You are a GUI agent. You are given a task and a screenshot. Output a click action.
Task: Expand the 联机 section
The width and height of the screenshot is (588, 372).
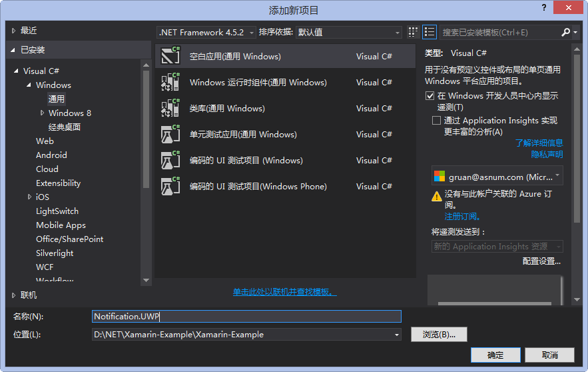(x=13, y=295)
